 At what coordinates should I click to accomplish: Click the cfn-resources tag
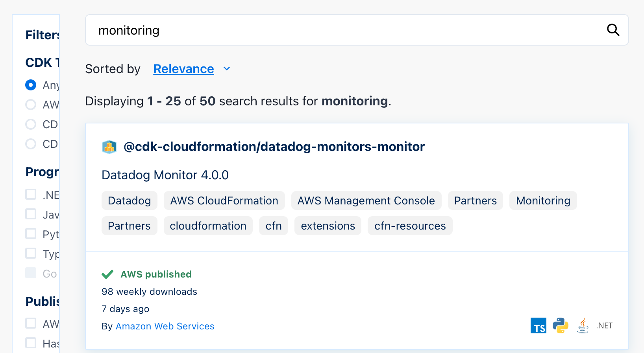pyautogui.click(x=410, y=226)
